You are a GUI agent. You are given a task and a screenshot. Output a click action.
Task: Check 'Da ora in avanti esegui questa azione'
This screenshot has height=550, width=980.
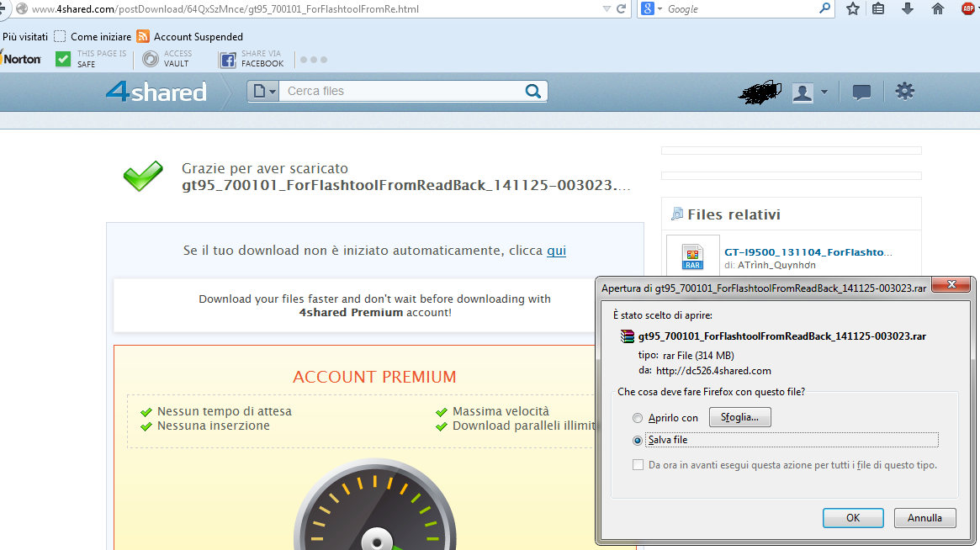(638, 465)
